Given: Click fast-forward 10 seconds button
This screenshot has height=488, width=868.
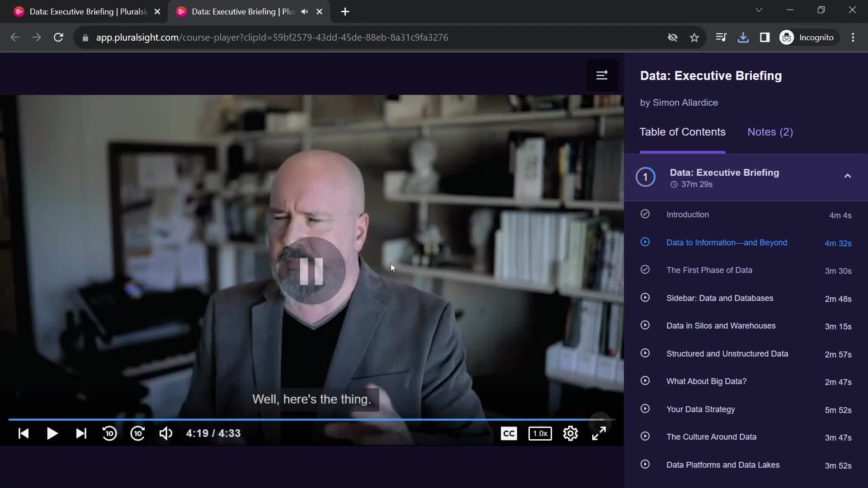Looking at the screenshot, I should coord(138,433).
